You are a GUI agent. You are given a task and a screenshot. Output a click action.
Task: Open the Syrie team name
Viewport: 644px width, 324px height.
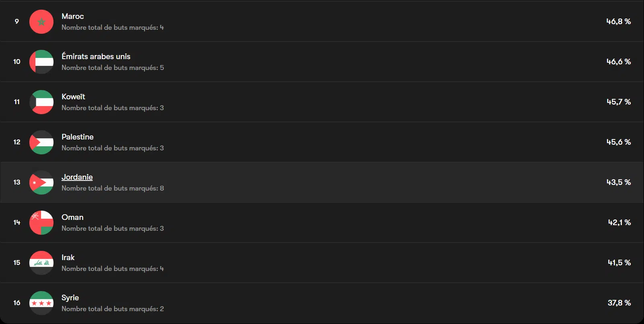point(70,298)
